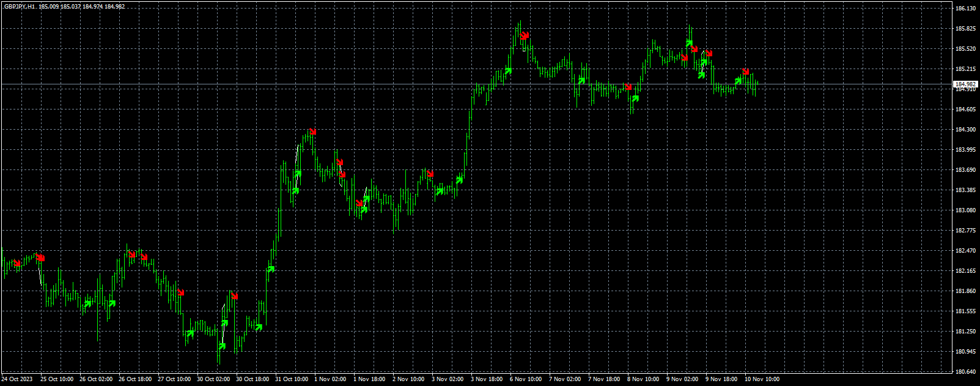Click the green buy arrow at the 30 Oct chart low
The image size is (980, 386).
pos(221,346)
